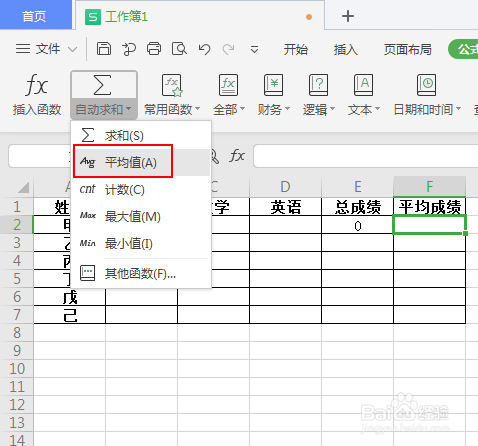
Task: Choose 计数(C) from the dropdown menu
Action: [142, 189]
